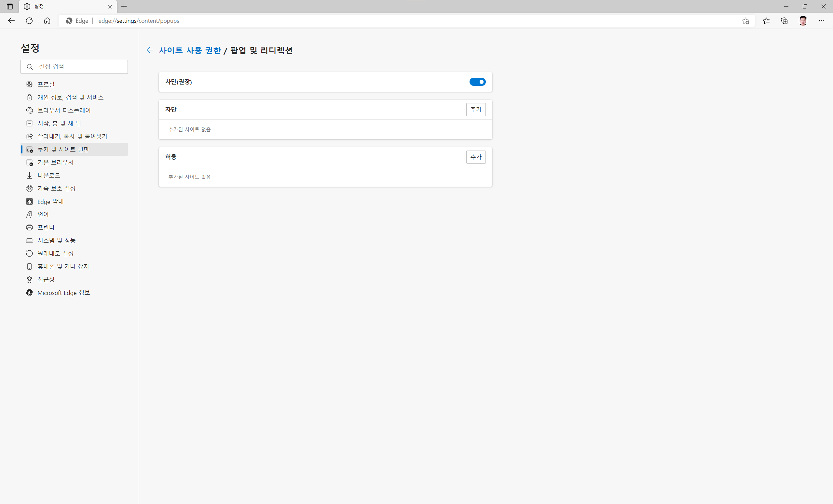833x504 pixels.
Task: Open Microsoft Edge 정보 page
Action: tap(63, 293)
